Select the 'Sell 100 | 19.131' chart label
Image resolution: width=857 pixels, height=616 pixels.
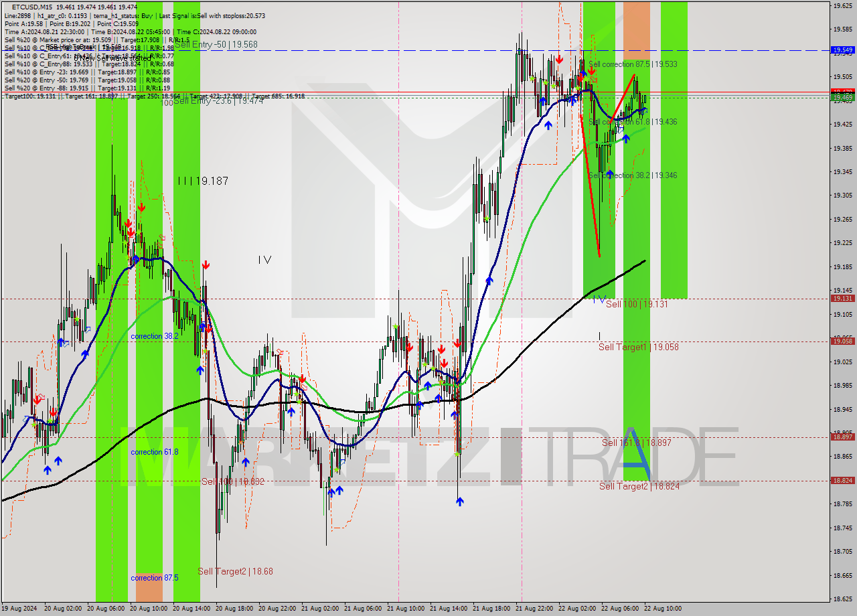(637, 304)
